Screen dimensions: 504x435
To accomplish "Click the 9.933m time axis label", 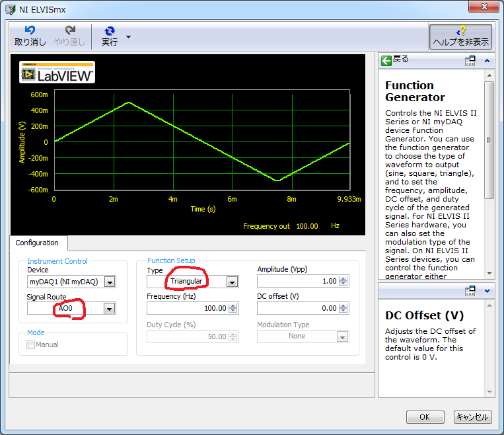I will click(x=349, y=199).
